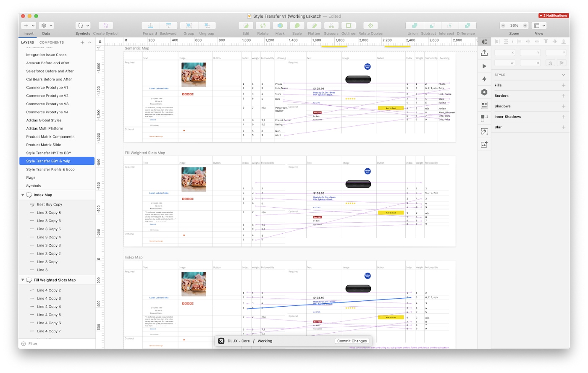Select the Adidas Global Styles page

pyautogui.click(x=44, y=120)
